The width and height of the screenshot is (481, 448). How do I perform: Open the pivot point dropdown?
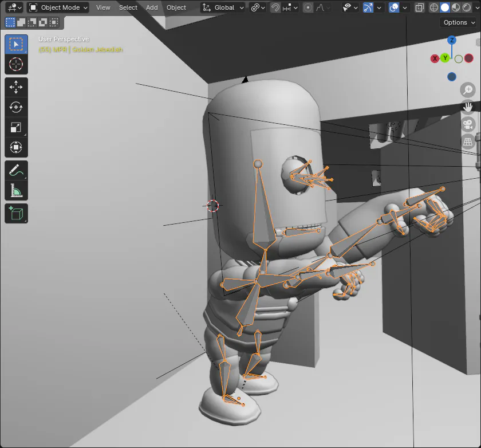(x=258, y=7)
